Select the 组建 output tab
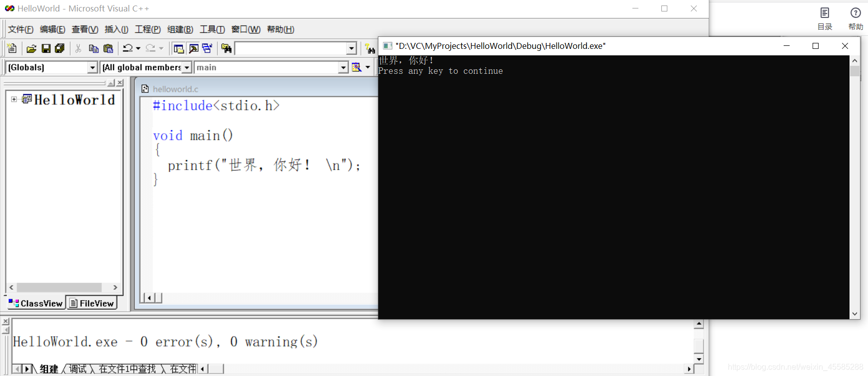 (x=49, y=369)
